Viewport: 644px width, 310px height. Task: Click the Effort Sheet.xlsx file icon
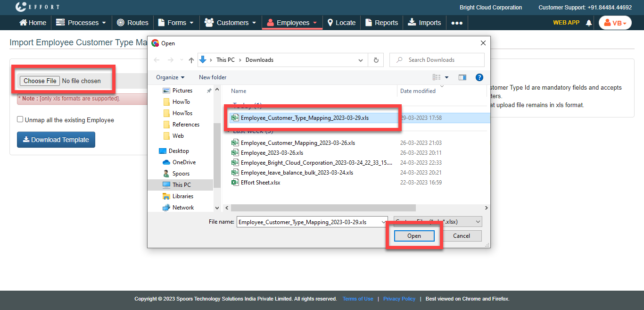[235, 183]
